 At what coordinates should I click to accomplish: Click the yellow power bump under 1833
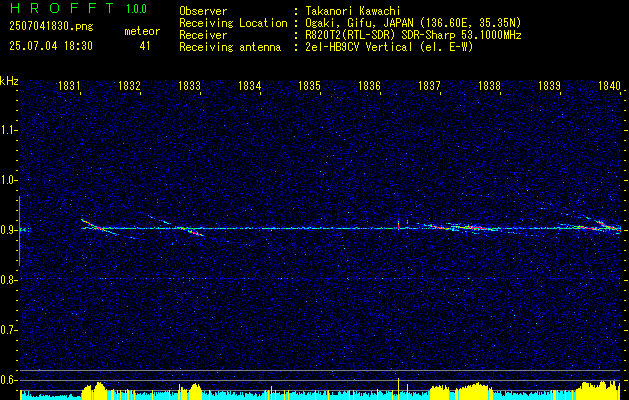(195, 391)
